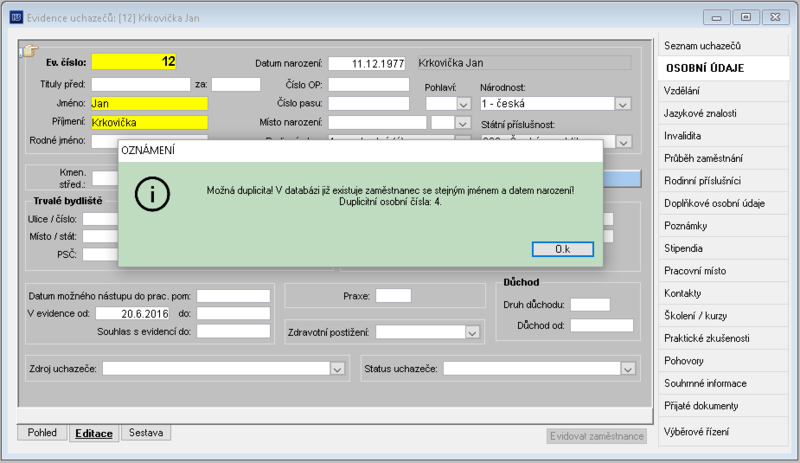Viewport: 800px width, 463px height.
Task: Click the Evidovat zaměstnance button
Action: pyautogui.click(x=596, y=436)
